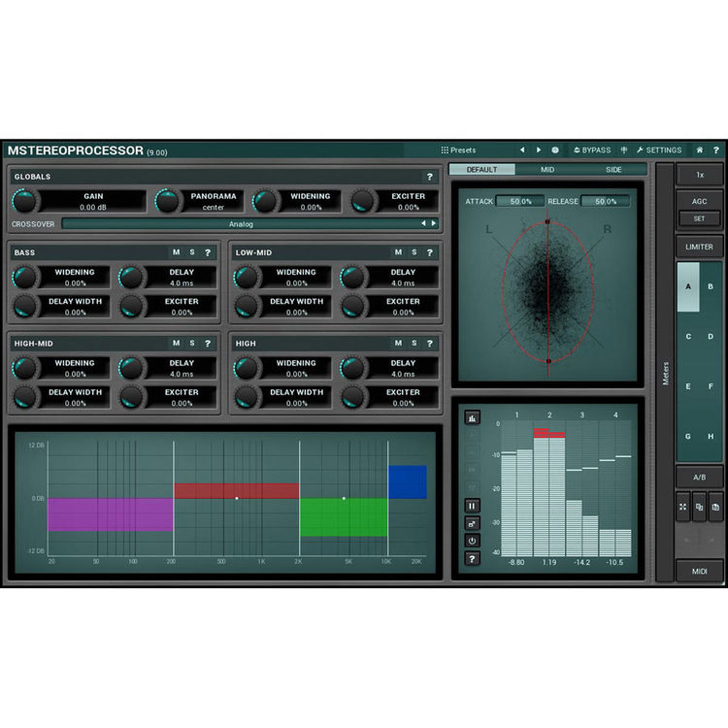728x728 pixels.
Task: Select preset slot E
Action: [688, 386]
